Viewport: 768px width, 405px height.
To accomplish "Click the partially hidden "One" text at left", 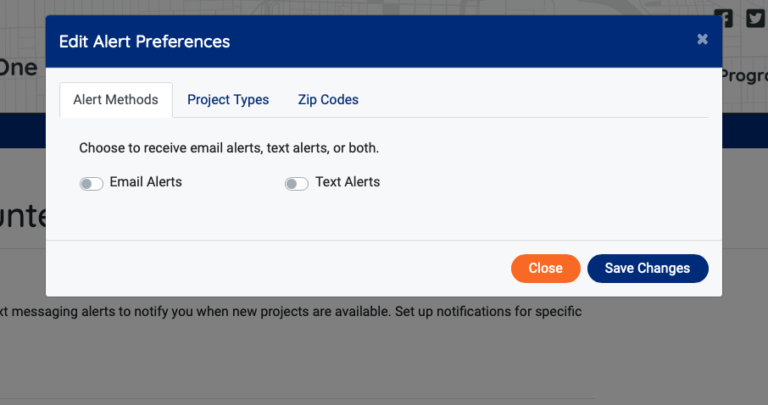I will coord(20,67).
